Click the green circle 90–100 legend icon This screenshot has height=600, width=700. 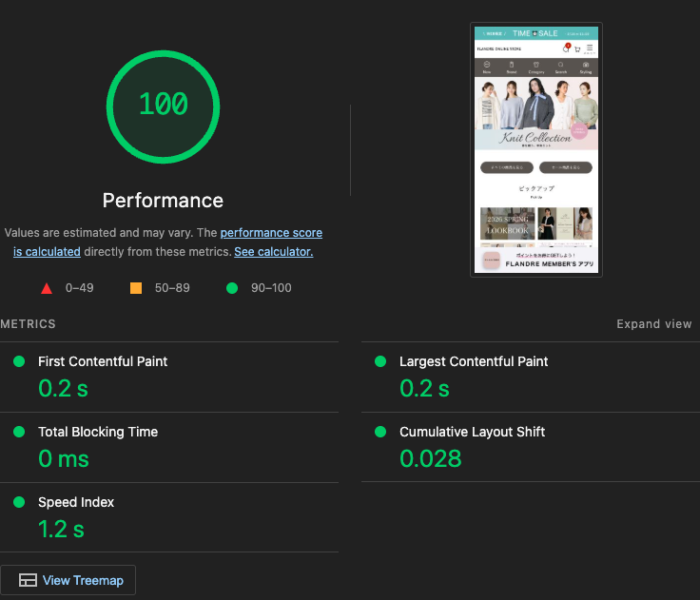point(232,288)
